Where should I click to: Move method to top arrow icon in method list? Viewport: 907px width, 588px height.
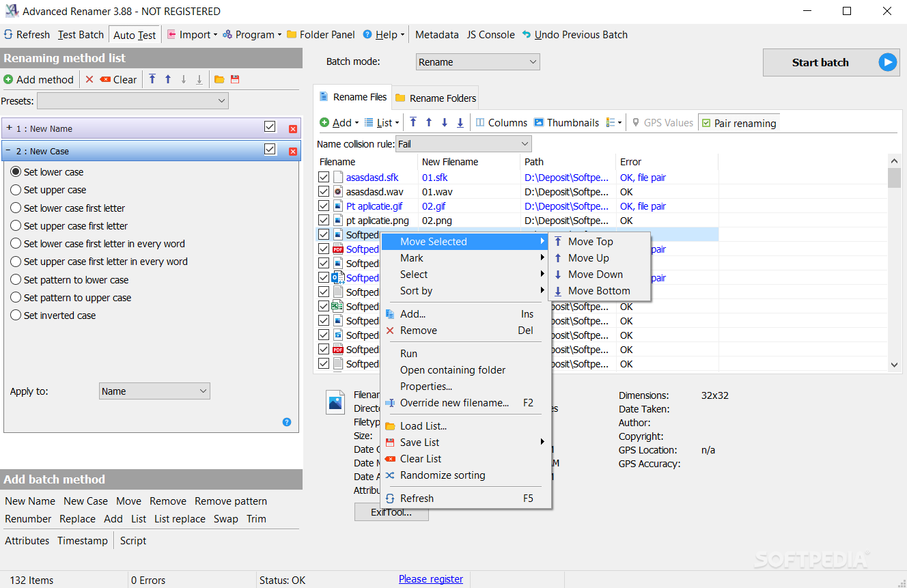152,79
